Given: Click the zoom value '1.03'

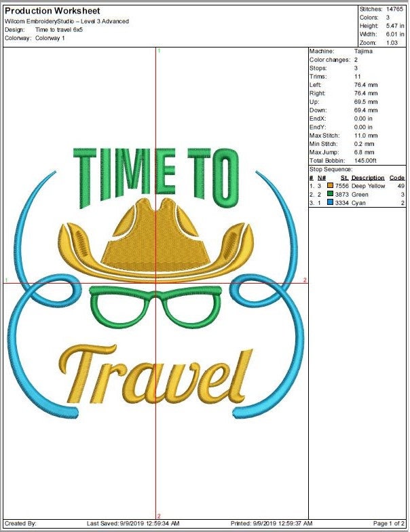Looking at the screenshot, I should pos(392,43).
